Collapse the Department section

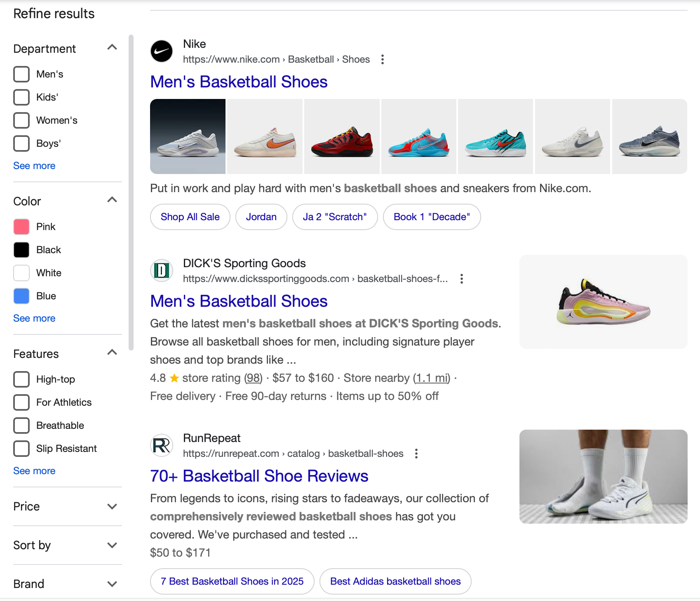(x=112, y=47)
